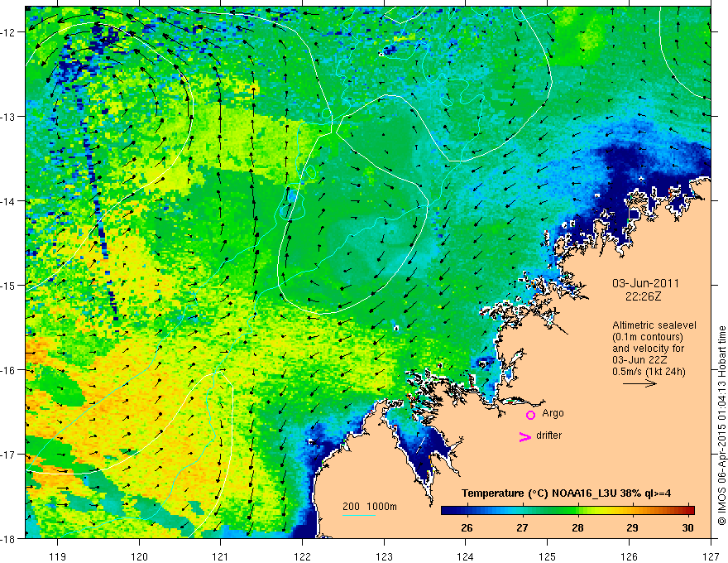728x563 pixels.
Task: Click the (0.1m contours) text
Action: click(x=648, y=337)
